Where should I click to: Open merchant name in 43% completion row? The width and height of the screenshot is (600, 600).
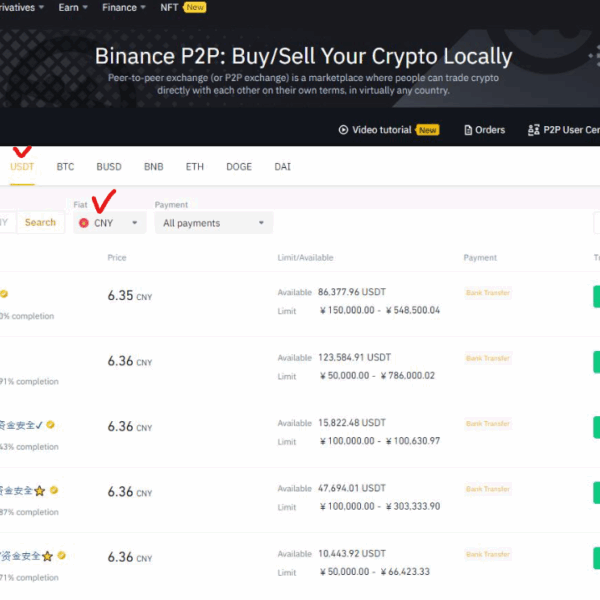pyautogui.click(x=21, y=425)
